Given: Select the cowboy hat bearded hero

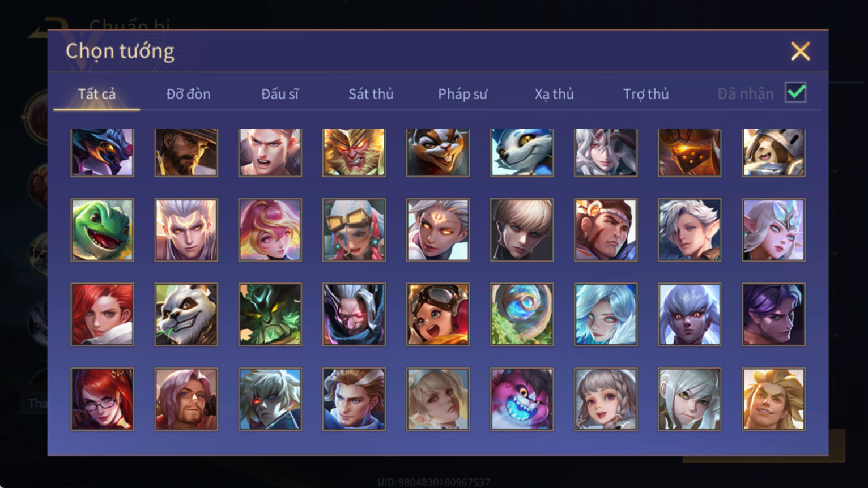Looking at the screenshot, I should pyautogui.click(x=186, y=152).
